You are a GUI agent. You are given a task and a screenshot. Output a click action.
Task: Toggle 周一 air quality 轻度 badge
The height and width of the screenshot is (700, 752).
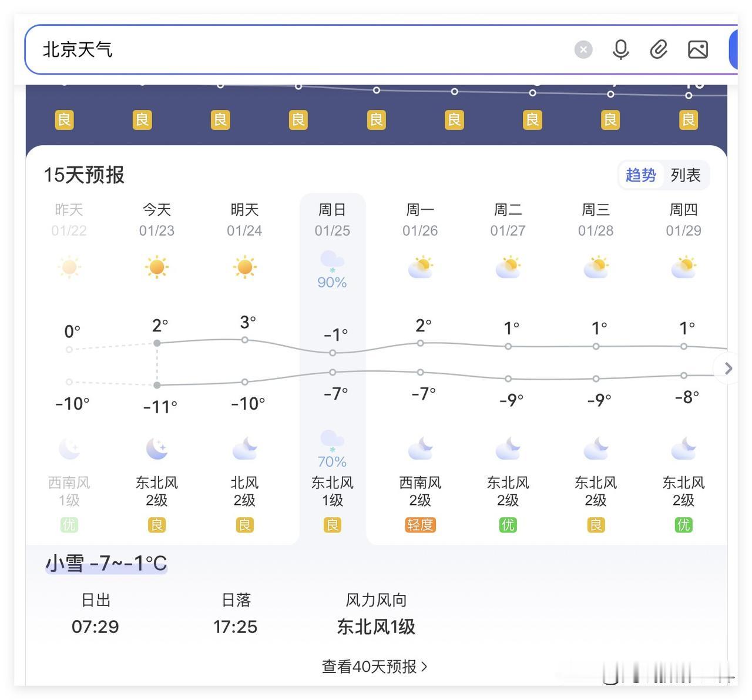pyautogui.click(x=420, y=525)
